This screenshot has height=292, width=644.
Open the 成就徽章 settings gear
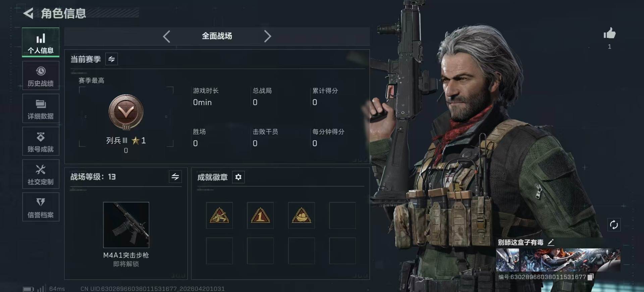coord(238,177)
